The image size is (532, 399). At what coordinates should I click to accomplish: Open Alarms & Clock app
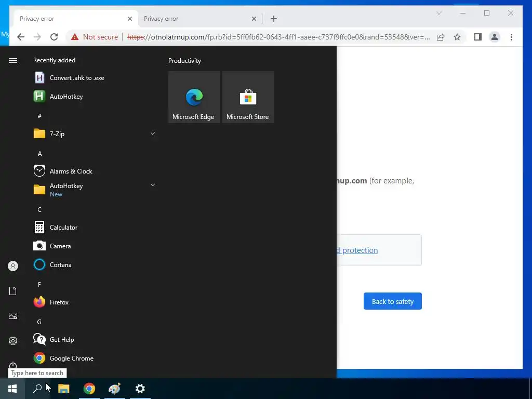tap(95, 171)
